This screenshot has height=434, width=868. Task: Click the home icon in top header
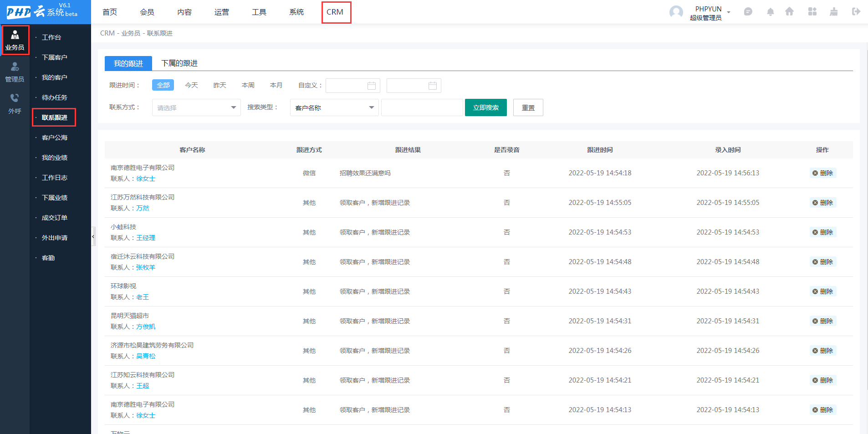click(789, 12)
